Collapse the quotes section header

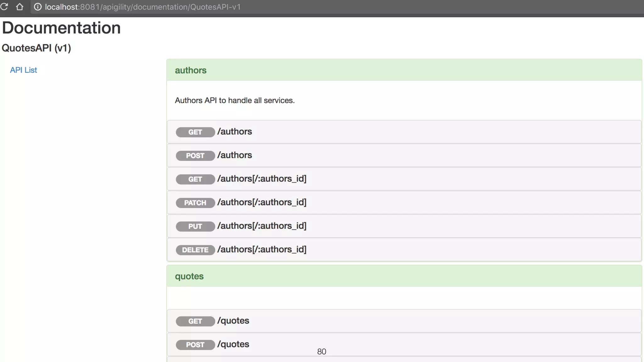click(189, 276)
